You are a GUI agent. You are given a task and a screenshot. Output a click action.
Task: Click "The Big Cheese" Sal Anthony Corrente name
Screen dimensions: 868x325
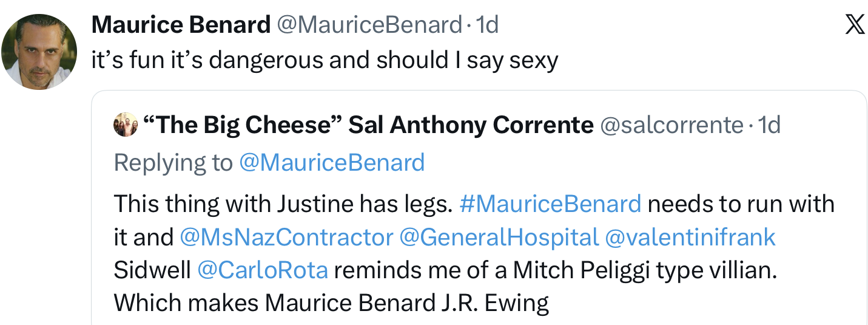[x=367, y=125]
